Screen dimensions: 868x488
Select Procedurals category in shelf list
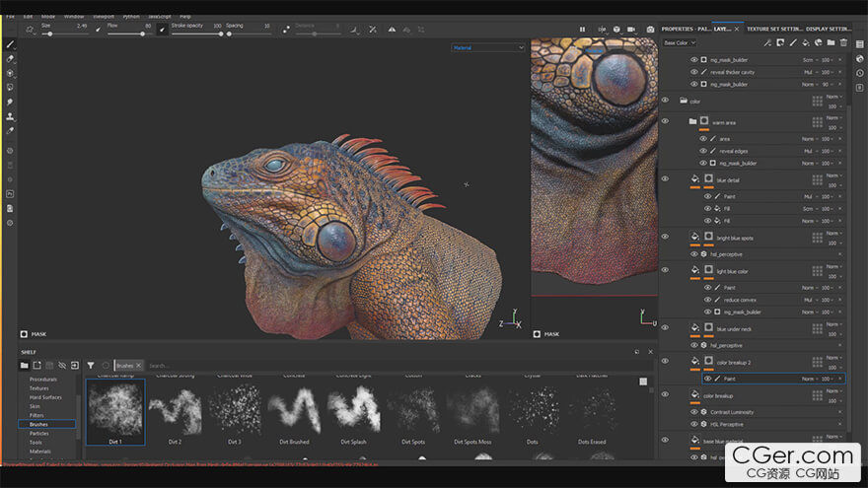43,380
